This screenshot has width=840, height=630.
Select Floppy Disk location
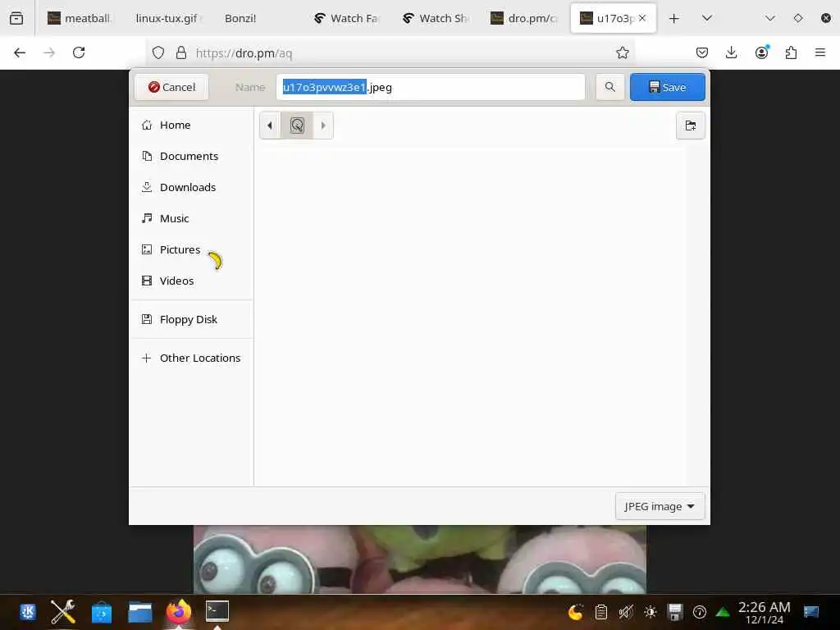coord(191,319)
